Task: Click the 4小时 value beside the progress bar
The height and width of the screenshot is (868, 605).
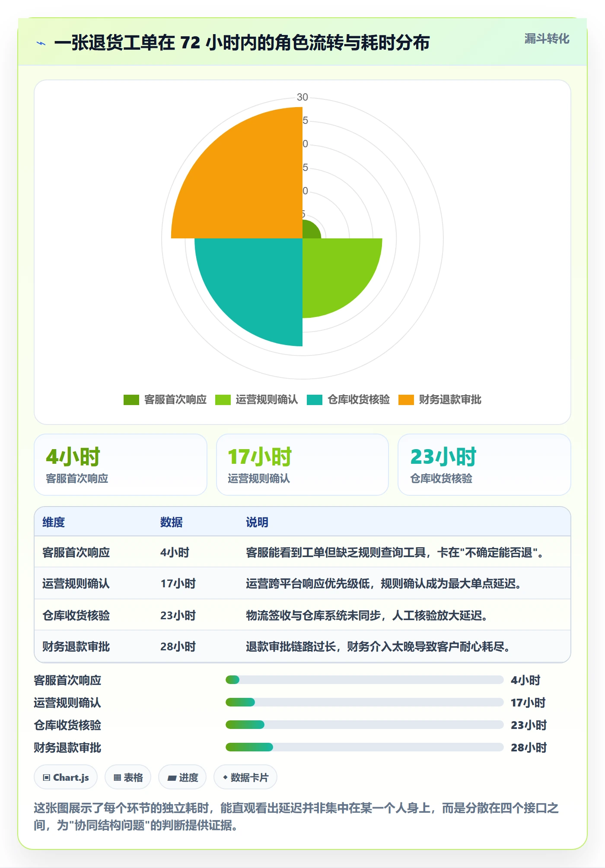Action: 525,680
